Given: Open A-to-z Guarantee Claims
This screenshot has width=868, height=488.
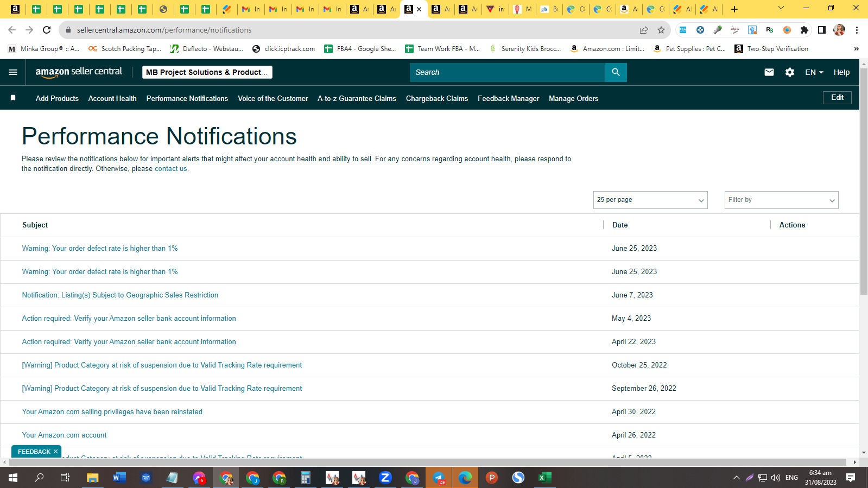Looking at the screenshot, I should 357,98.
